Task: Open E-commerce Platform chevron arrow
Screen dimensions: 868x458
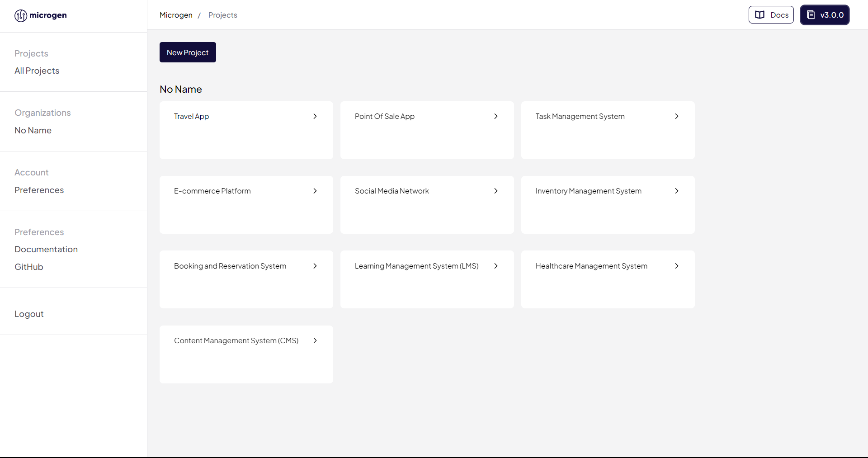Action: [315, 191]
